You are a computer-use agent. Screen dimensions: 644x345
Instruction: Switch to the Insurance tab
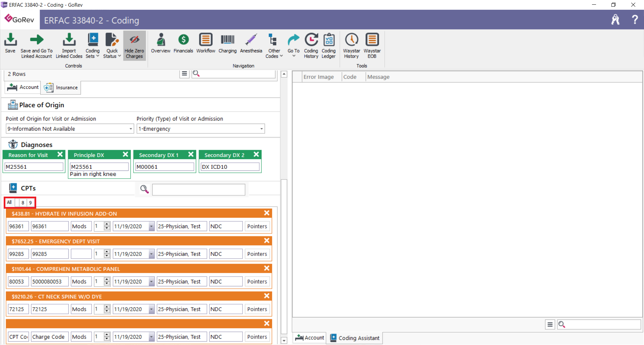pyautogui.click(x=61, y=87)
